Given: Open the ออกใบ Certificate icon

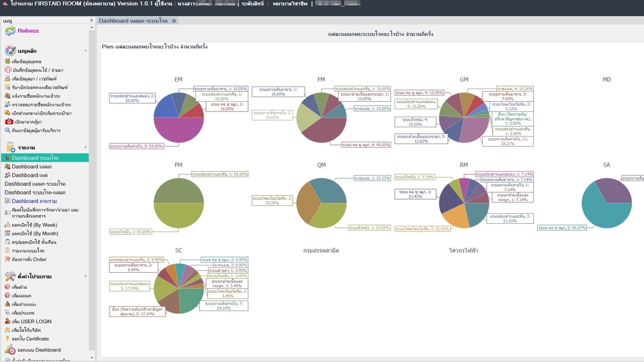Looking at the screenshot, I should tap(7, 339).
